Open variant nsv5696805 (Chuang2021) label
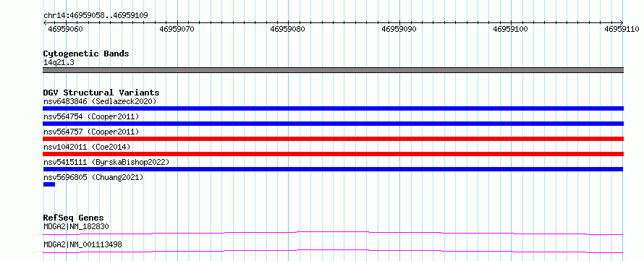Image resolution: width=644 pixels, height=261 pixels. tap(93, 177)
